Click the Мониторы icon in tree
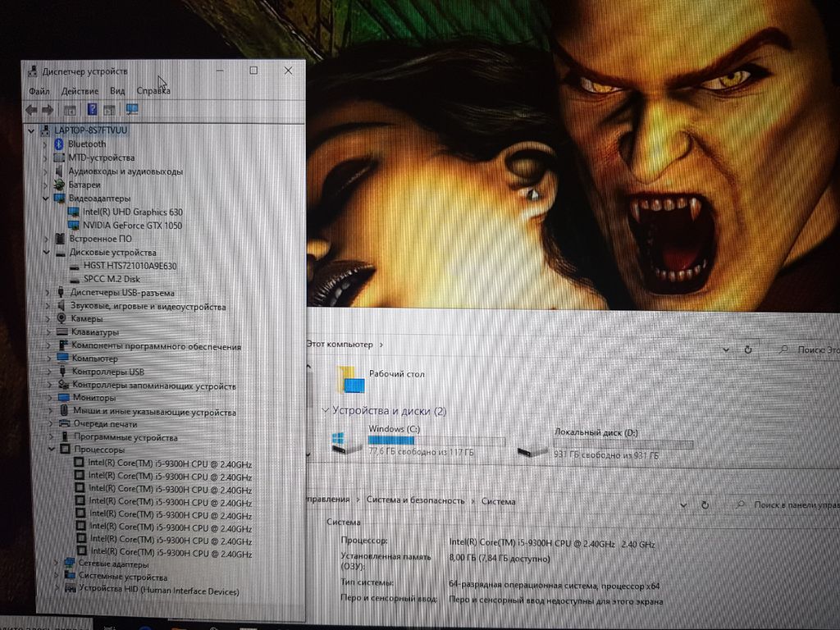840x630 pixels. coord(64,398)
